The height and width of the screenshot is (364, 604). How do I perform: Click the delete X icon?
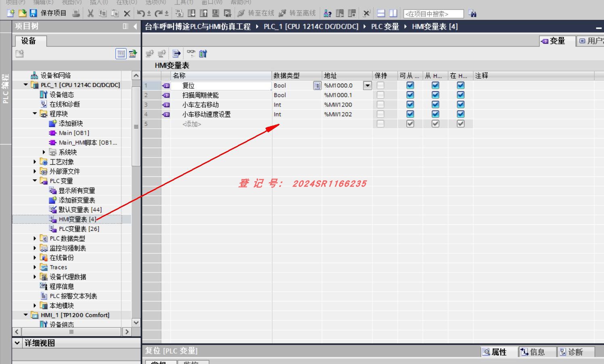[x=127, y=13]
